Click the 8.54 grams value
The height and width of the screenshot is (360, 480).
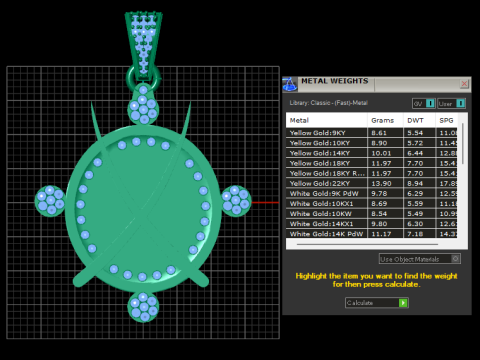379,214
